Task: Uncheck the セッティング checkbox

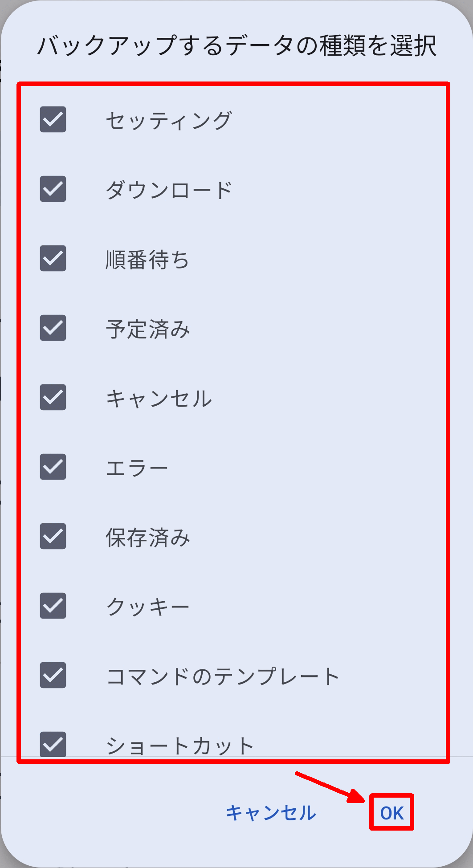Action: pyautogui.click(x=53, y=119)
